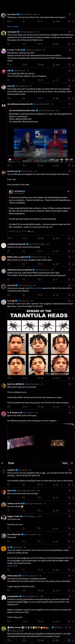Expand AL's reply with Show more
The height and width of the screenshot is (644, 75).
pos(12,566)
